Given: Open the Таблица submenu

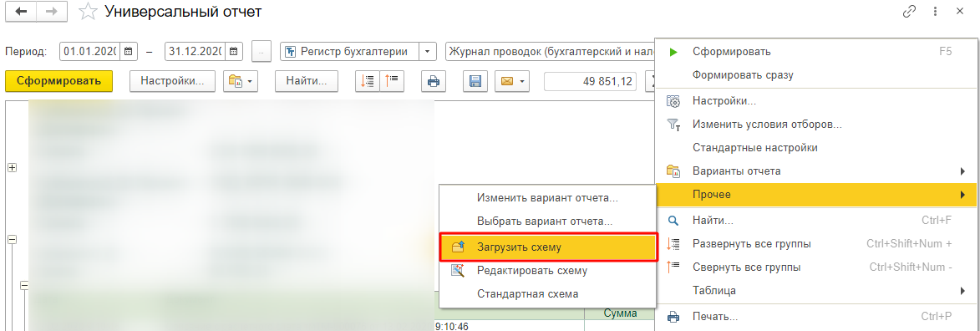Looking at the screenshot, I should coord(815,290).
